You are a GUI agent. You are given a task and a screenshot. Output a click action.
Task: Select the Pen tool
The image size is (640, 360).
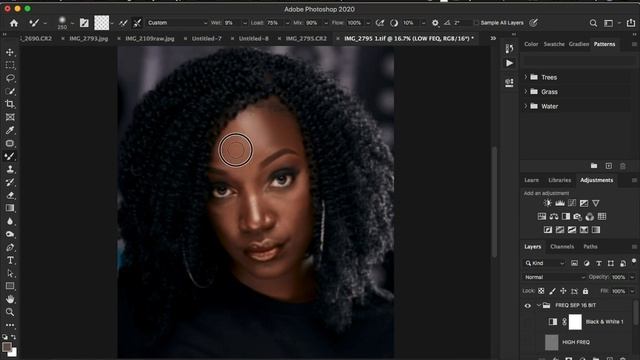point(10,248)
